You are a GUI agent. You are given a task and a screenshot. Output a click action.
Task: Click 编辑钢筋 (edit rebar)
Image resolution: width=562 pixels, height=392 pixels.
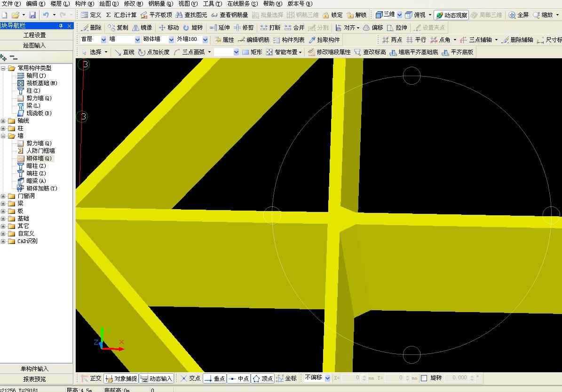coord(254,40)
